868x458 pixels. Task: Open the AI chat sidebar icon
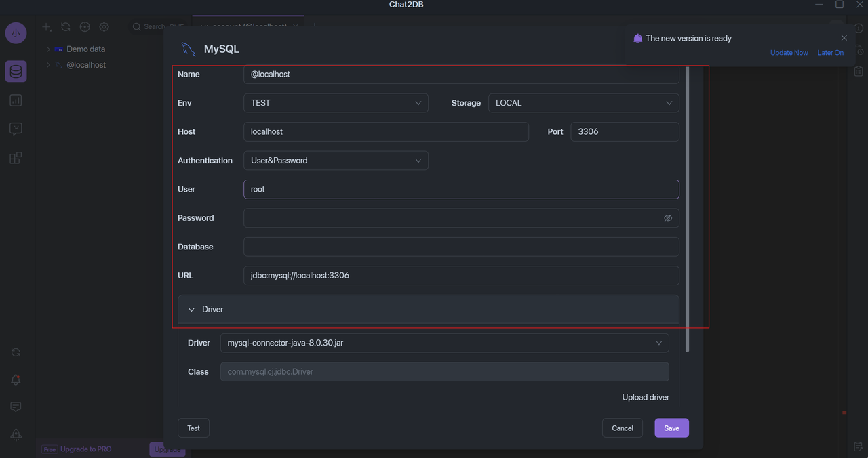(16, 129)
